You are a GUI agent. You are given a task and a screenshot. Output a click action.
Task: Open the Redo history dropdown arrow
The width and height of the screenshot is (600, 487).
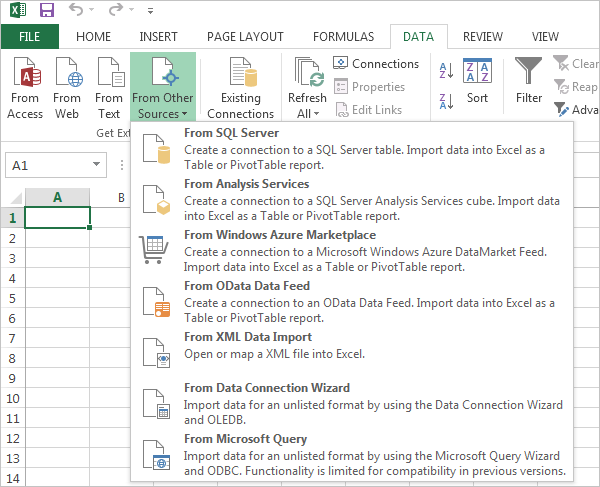[131, 10]
